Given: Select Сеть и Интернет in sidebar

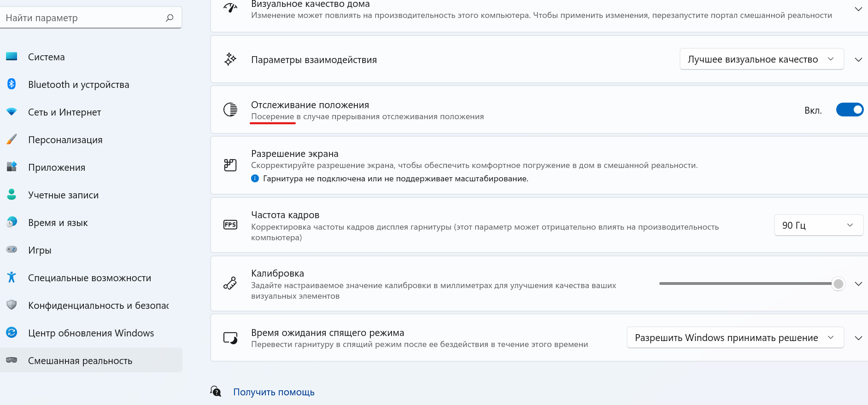Looking at the screenshot, I should tap(64, 112).
